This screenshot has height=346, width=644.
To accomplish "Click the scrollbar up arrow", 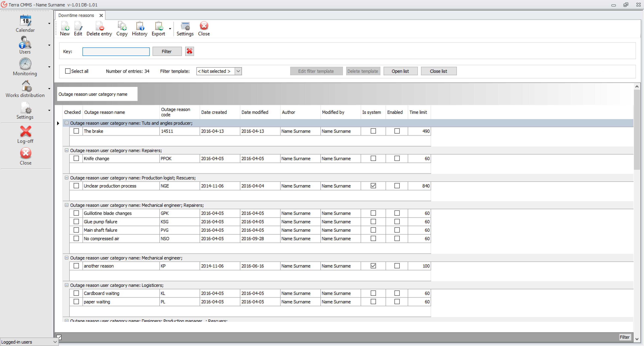I will pyautogui.click(x=637, y=86).
